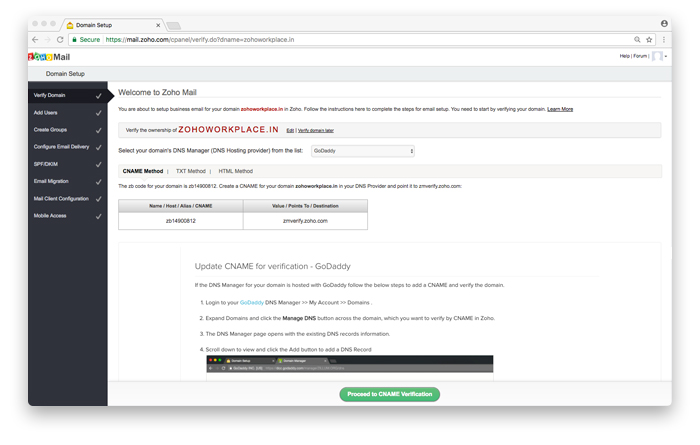Click the zb14900812 CNAME value cell
700x445 pixels.
click(181, 221)
